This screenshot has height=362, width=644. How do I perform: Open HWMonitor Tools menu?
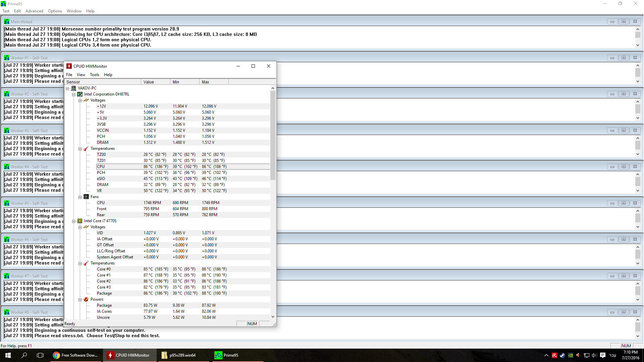tap(95, 75)
